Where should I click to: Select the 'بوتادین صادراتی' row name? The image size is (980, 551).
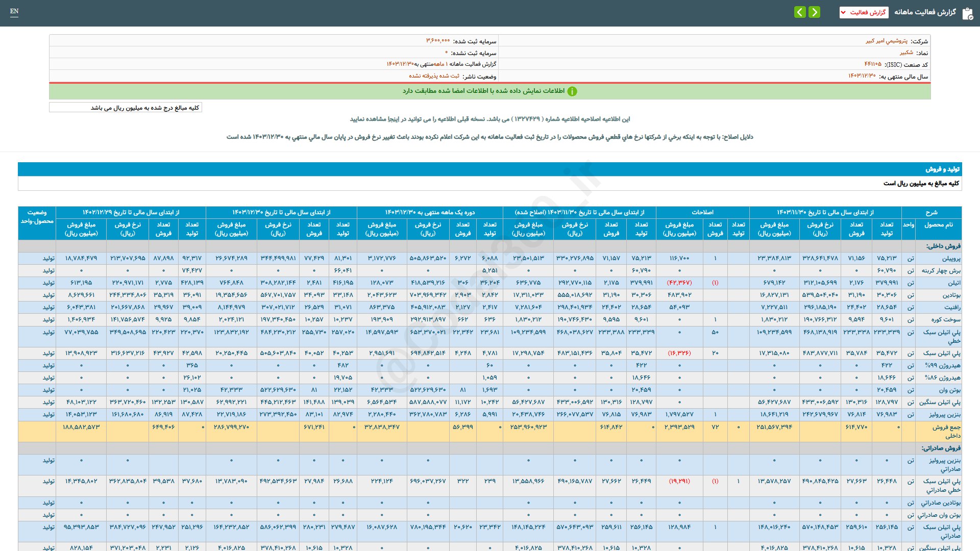pyautogui.click(x=941, y=503)
